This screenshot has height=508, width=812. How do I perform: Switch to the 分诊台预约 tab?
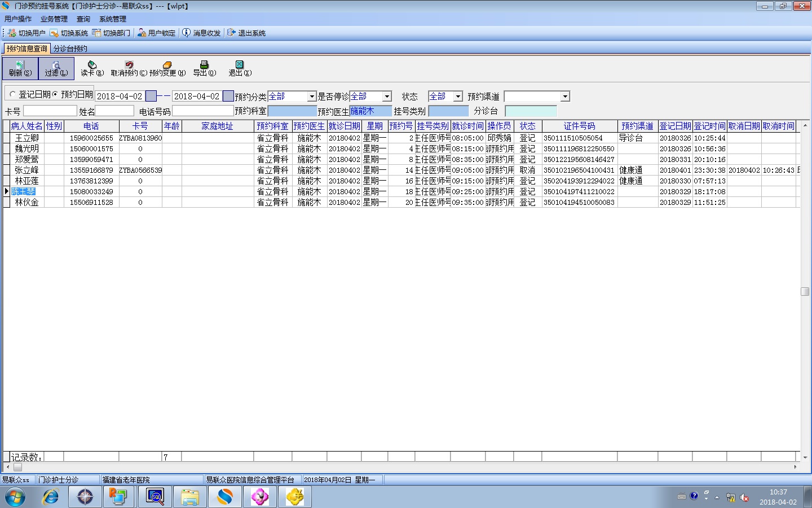pyautogui.click(x=70, y=49)
